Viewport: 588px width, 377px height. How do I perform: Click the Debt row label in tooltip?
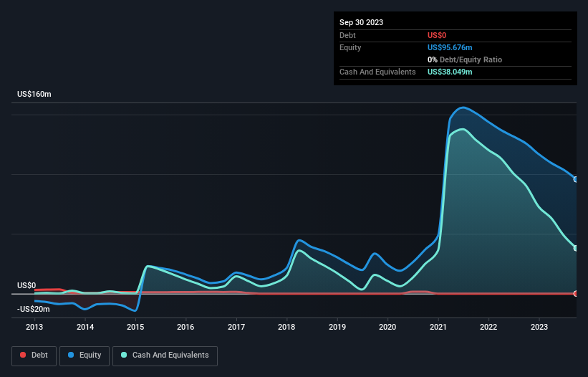coord(347,35)
